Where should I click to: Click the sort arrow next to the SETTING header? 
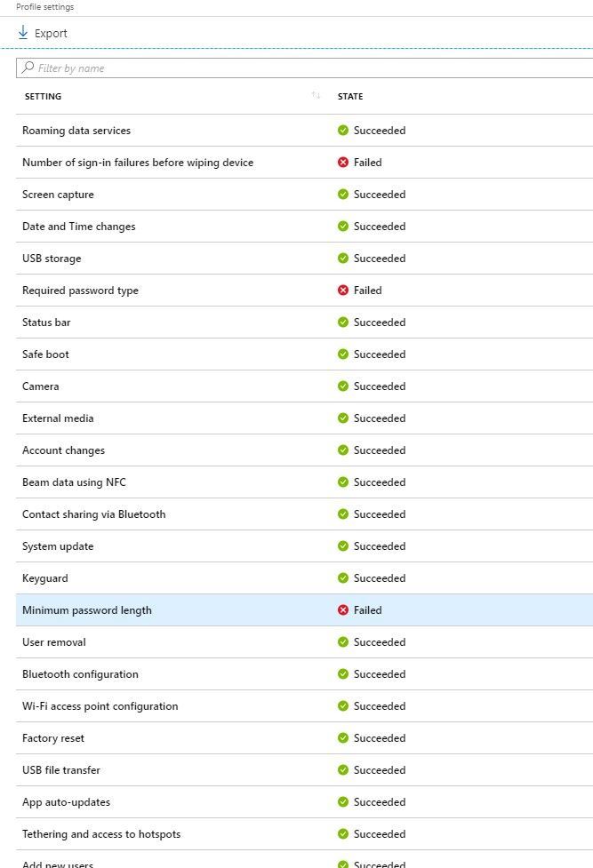coord(316,96)
